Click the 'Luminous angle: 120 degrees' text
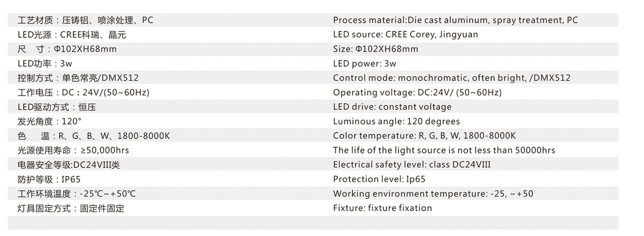This screenshot has width=644, height=236. pos(396,121)
